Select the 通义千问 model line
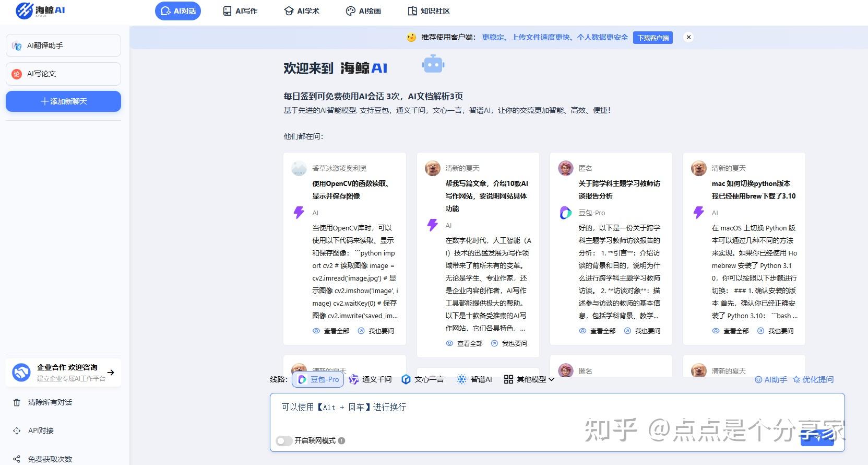 coord(370,379)
